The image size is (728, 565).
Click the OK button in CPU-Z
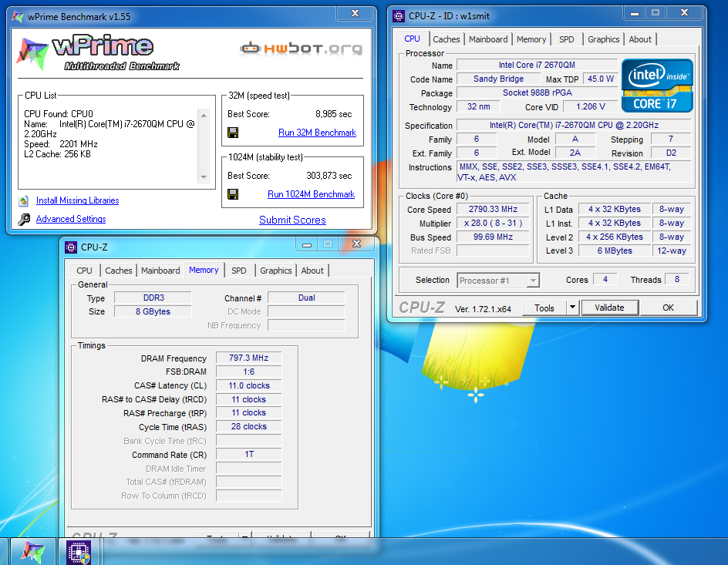coord(668,308)
